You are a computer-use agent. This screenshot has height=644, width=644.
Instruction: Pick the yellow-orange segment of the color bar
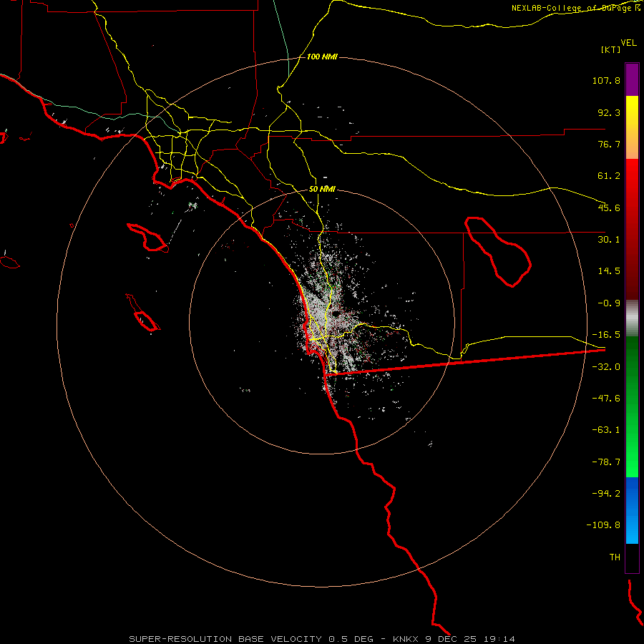(x=632, y=127)
